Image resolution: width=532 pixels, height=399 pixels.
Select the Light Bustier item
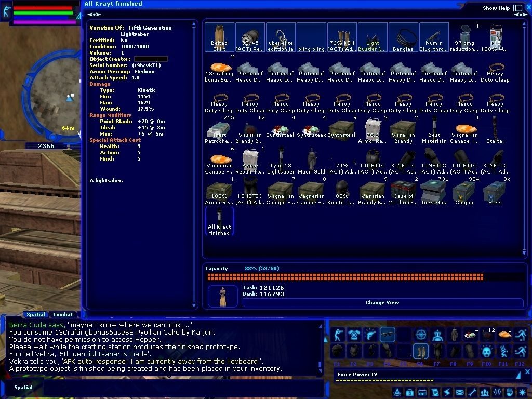tap(373, 37)
